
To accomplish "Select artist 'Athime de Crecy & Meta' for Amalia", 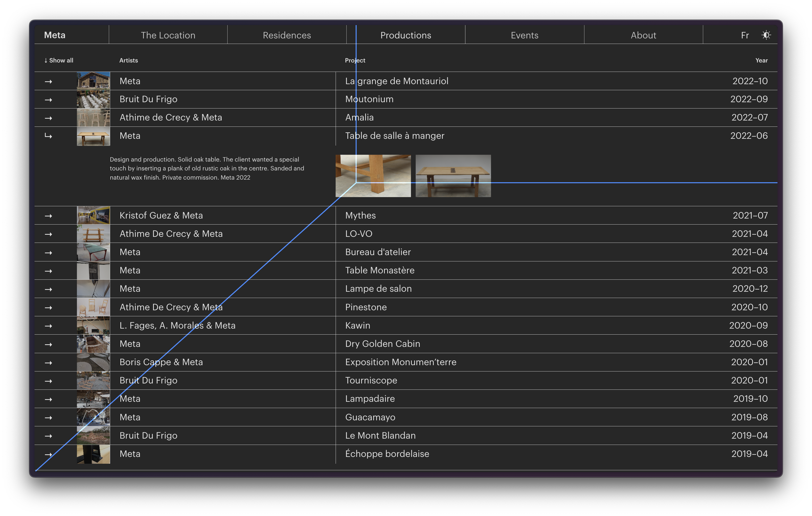I will pyautogui.click(x=171, y=117).
